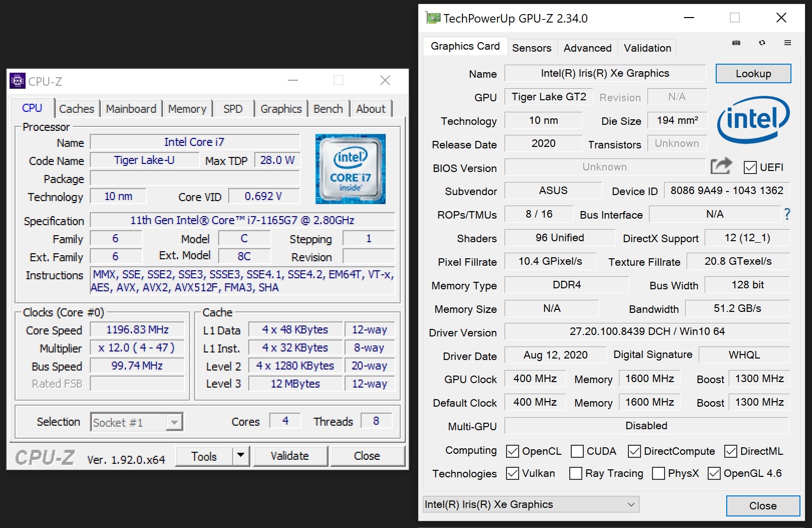
Task: Open the GPU selector dropdown in GPU-Z
Action: pyautogui.click(x=531, y=504)
